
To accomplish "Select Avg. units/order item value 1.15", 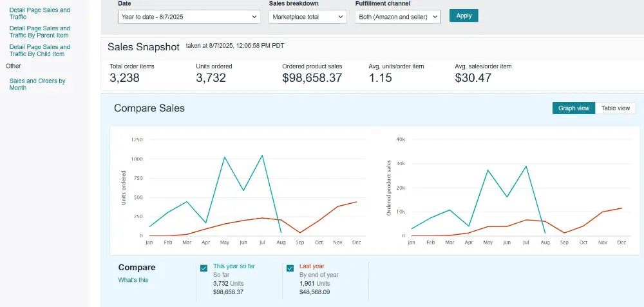I will [381, 78].
